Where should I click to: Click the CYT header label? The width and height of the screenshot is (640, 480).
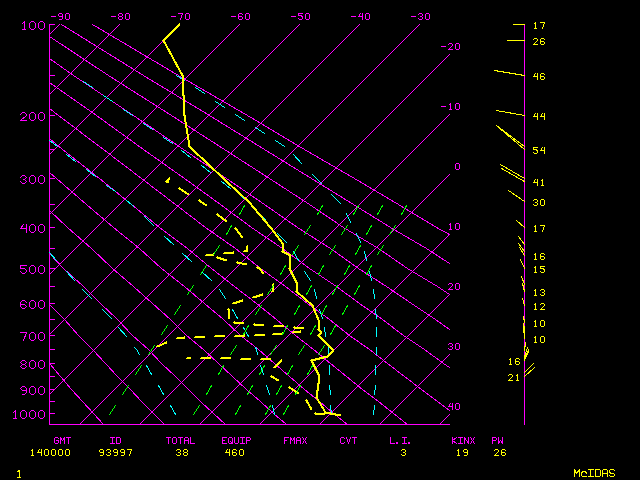348,440
